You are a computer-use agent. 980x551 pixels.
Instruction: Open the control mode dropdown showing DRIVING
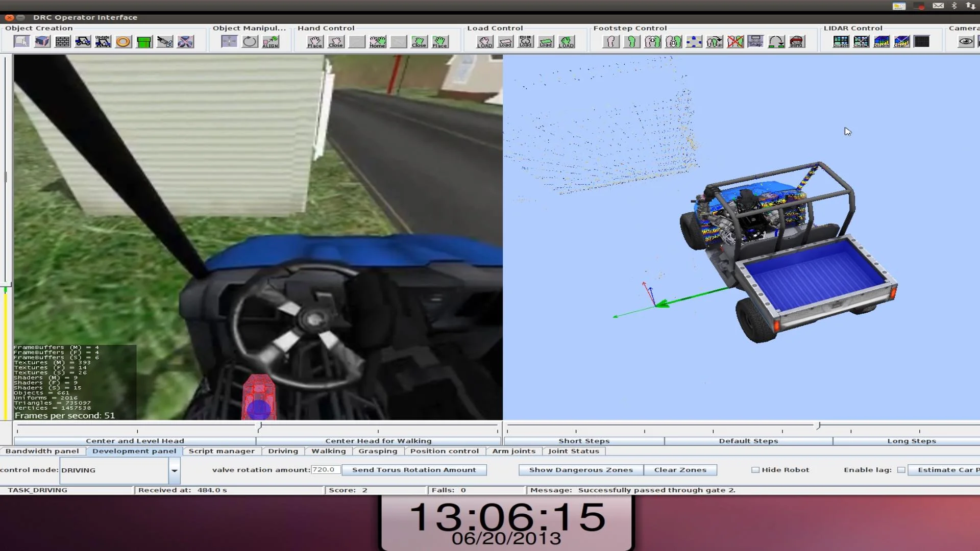(x=174, y=470)
